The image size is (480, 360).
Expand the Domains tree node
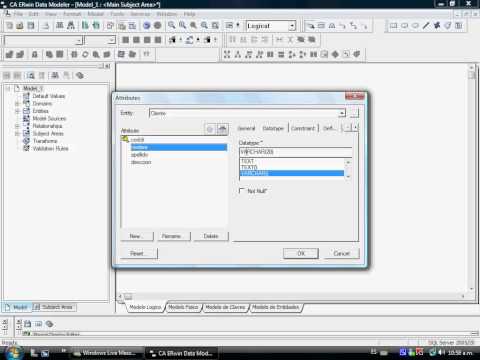click(x=17, y=104)
